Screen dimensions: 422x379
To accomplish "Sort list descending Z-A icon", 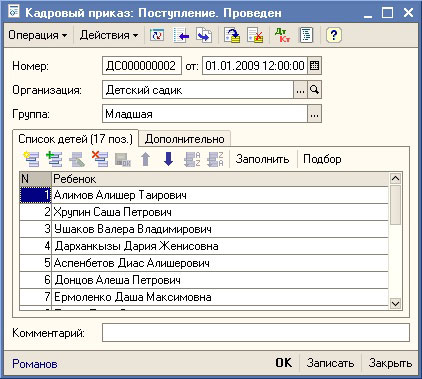I will click(215, 159).
